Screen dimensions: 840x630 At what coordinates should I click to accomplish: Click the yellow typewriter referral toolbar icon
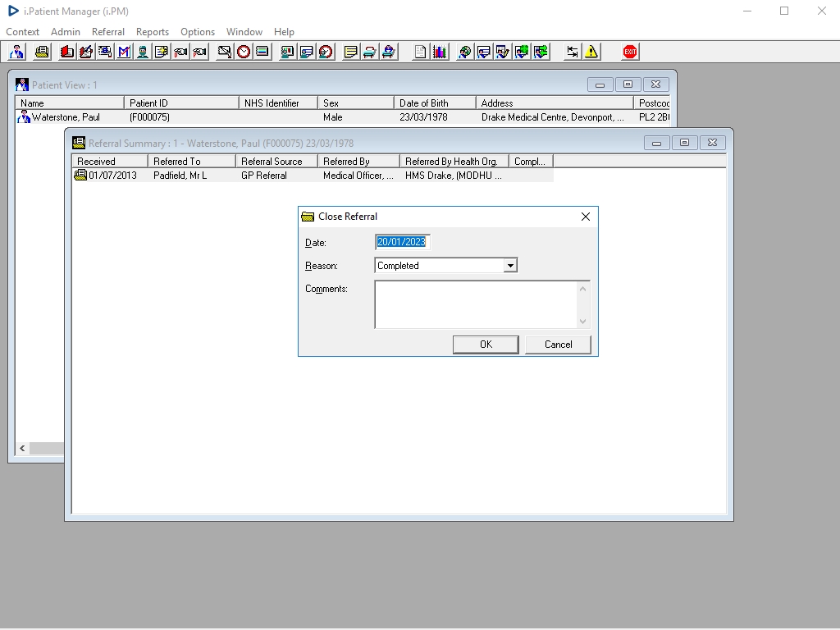[42, 52]
